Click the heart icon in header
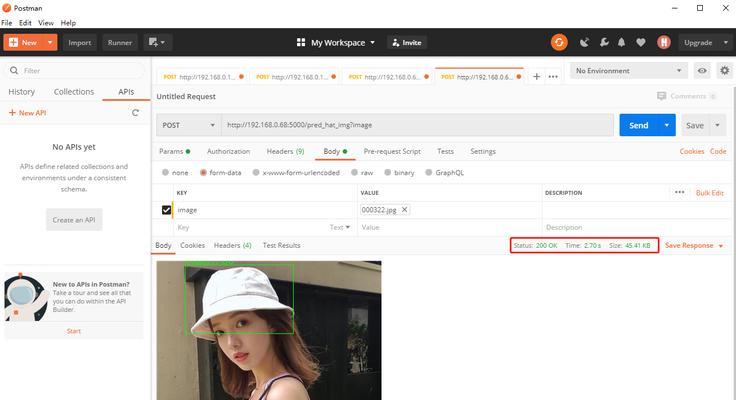 pyautogui.click(x=641, y=43)
